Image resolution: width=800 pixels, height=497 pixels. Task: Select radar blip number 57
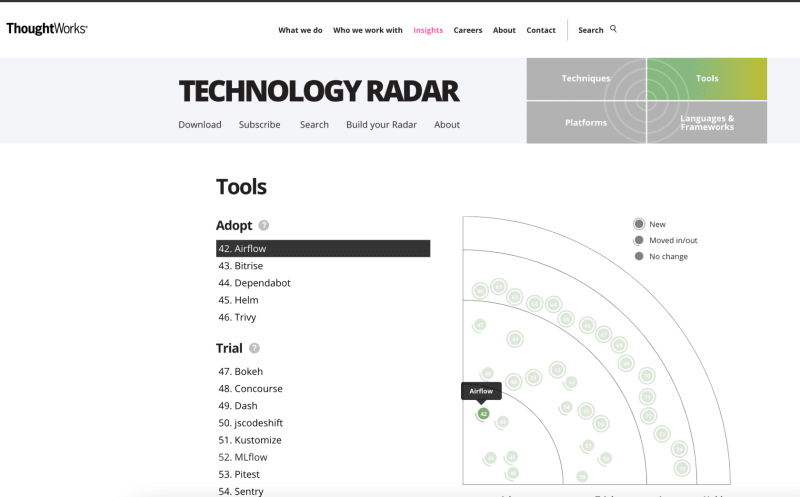588,445
